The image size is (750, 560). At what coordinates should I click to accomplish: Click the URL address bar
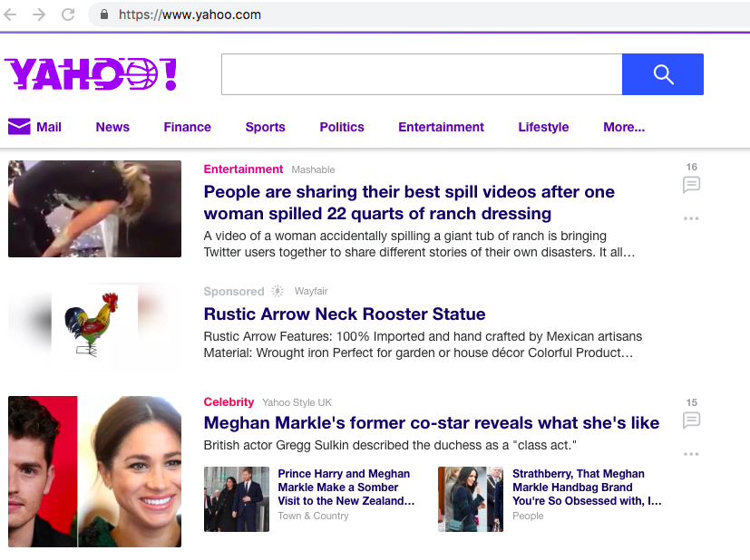pyautogui.click(x=418, y=14)
